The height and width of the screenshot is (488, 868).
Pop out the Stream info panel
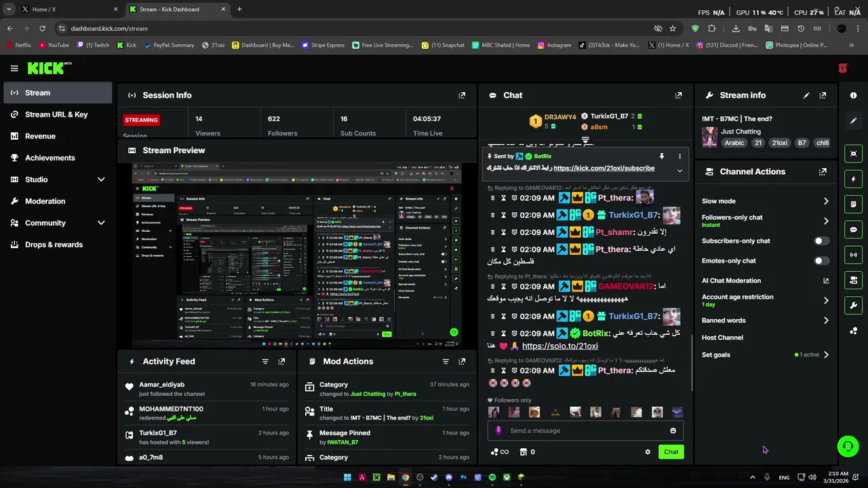(x=823, y=96)
